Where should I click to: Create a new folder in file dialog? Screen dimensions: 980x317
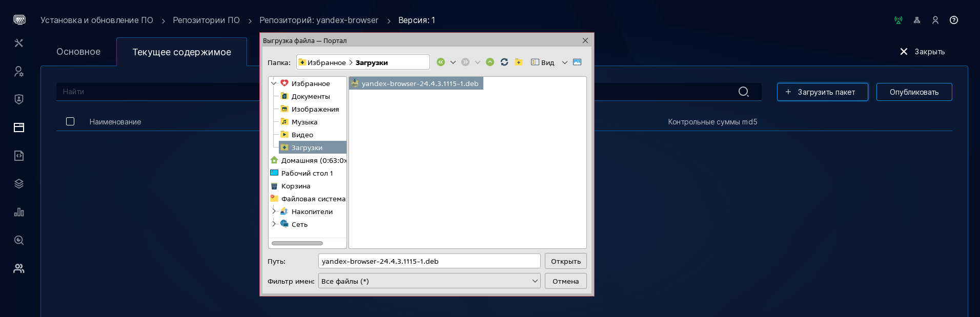519,62
